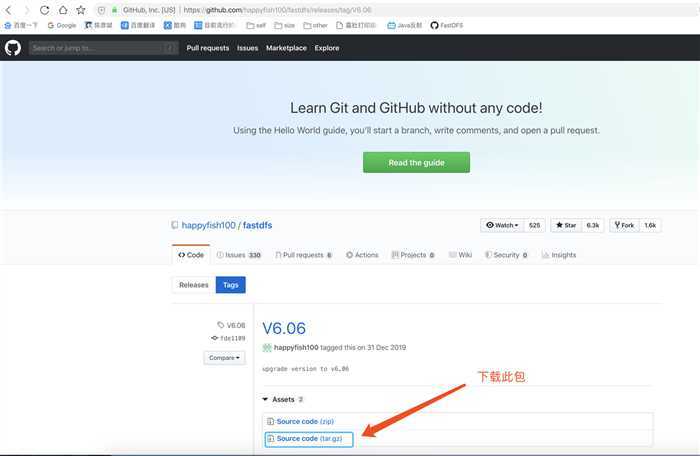Select the Insights tab
This screenshot has width=700, height=456.
[559, 255]
